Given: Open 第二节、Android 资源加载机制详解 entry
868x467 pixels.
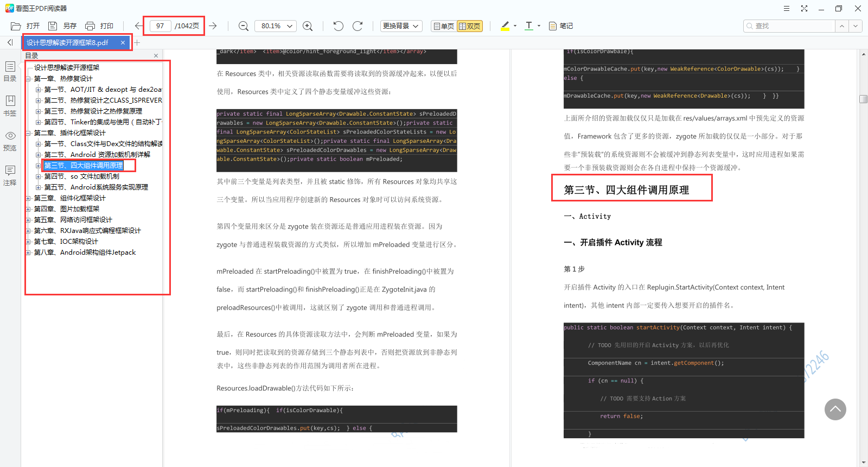Looking at the screenshot, I should [97, 155].
